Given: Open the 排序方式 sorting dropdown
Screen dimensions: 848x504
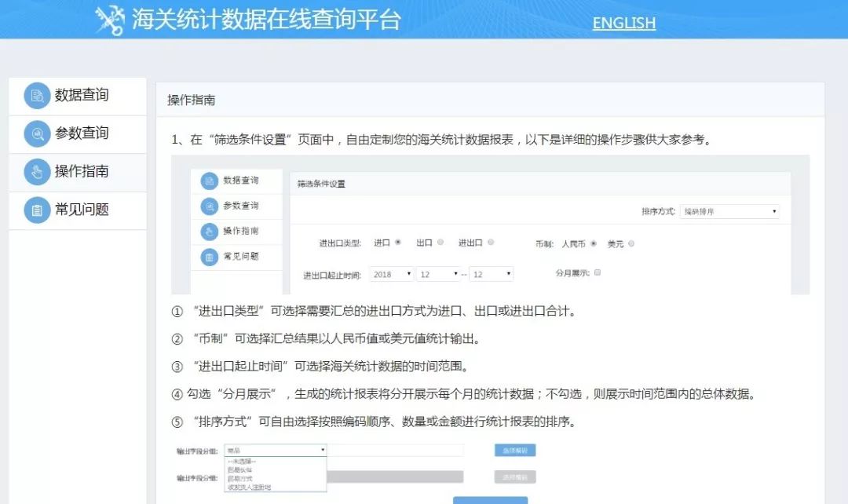Looking at the screenshot, I should tap(730, 210).
